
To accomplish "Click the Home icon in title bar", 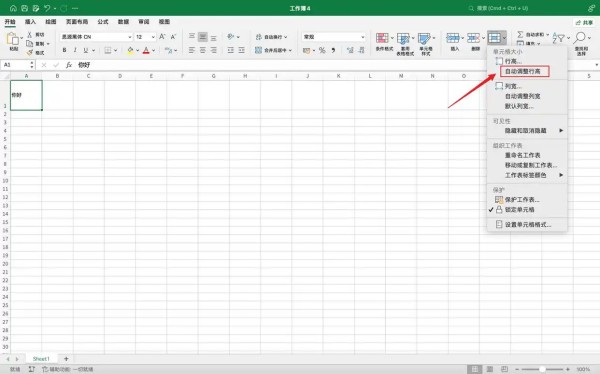I will tap(13, 8).
